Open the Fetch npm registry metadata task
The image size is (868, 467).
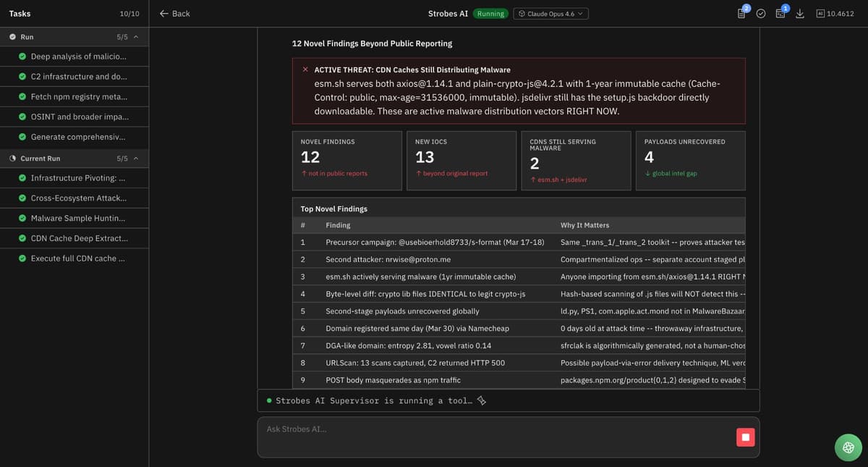pos(75,97)
